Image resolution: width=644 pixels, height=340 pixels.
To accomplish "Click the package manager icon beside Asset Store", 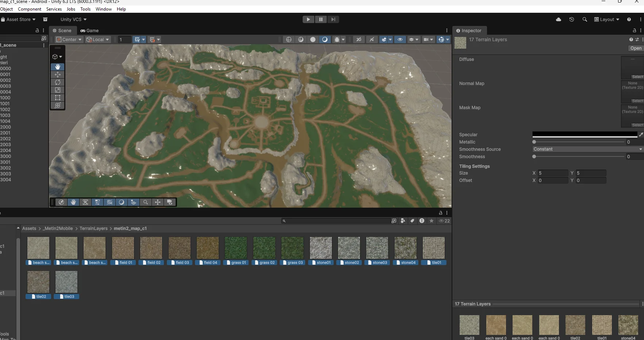I will [x=45, y=19].
